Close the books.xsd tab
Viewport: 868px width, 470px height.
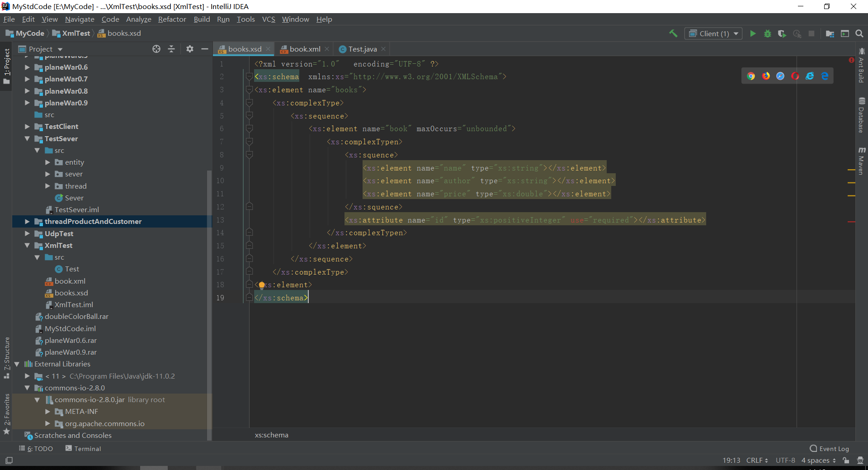(268, 49)
